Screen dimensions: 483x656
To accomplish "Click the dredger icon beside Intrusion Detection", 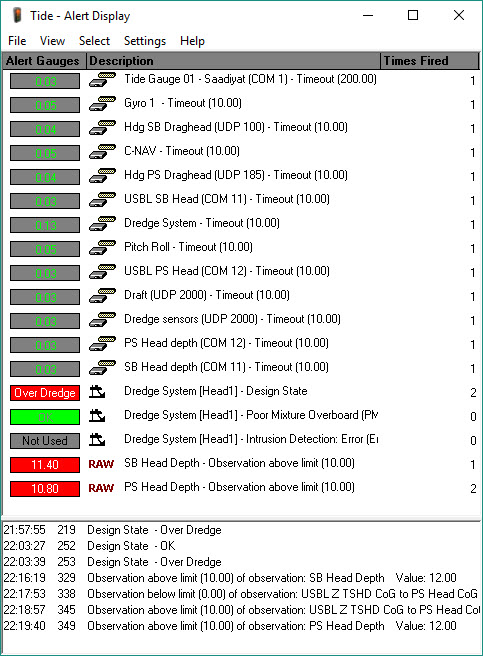I will click(97, 440).
